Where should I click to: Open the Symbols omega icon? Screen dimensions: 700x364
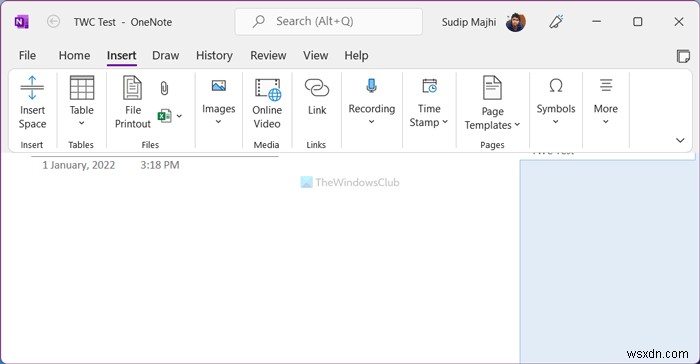[556, 85]
